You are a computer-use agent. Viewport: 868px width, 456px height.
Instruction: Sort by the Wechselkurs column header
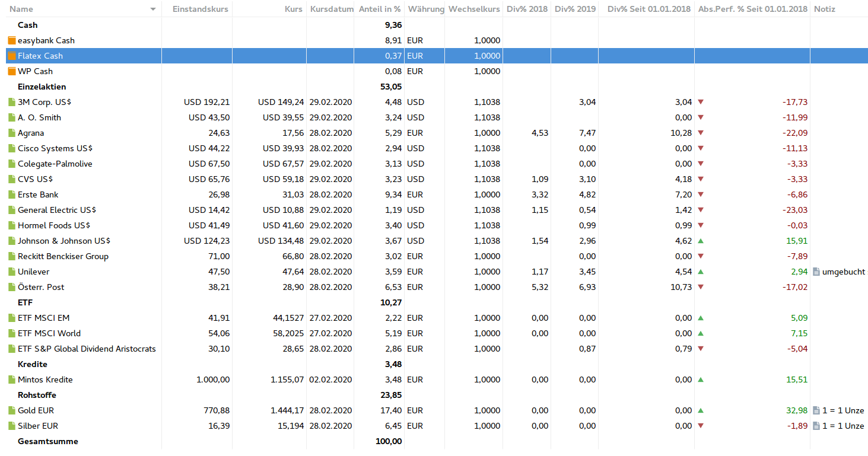point(474,9)
